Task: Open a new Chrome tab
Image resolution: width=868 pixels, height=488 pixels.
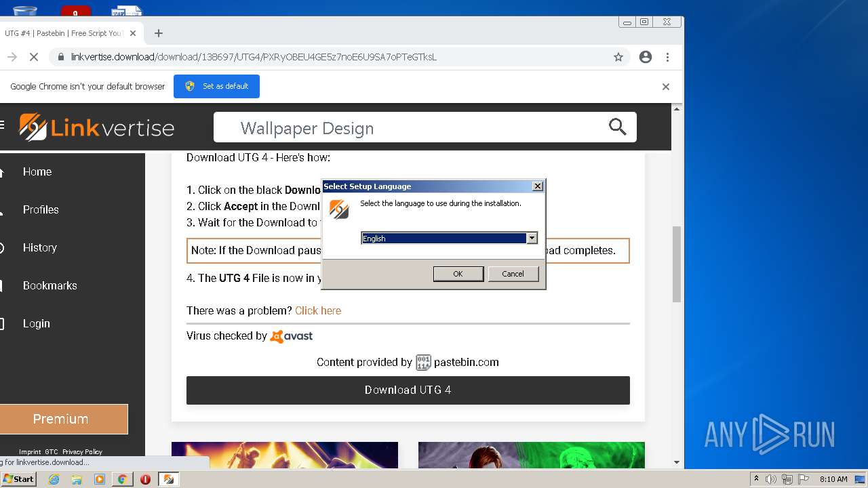Action: click(x=158, y=33)
